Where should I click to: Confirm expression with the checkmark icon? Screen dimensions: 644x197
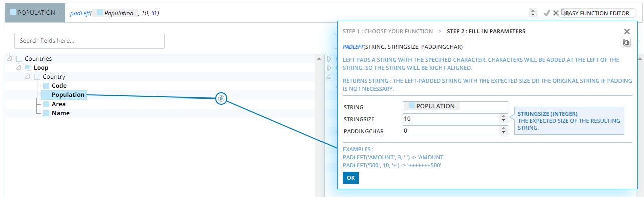coord(547,13)
